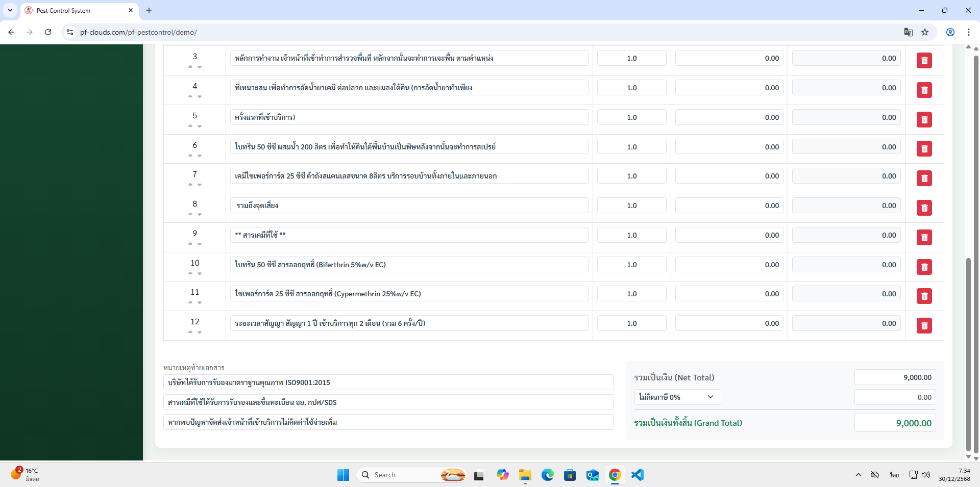Move row 7 down with arrow
The image size is (980, 487).
200,185
